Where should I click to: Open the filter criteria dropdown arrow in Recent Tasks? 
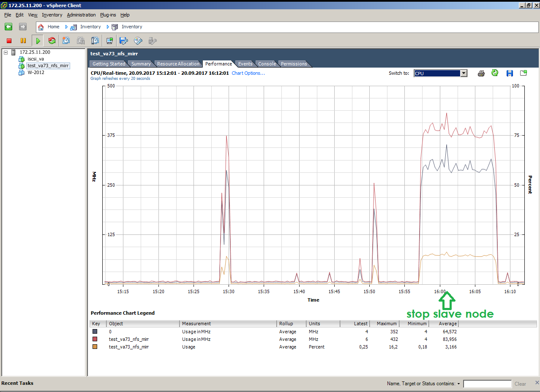(x=459, y=384)
